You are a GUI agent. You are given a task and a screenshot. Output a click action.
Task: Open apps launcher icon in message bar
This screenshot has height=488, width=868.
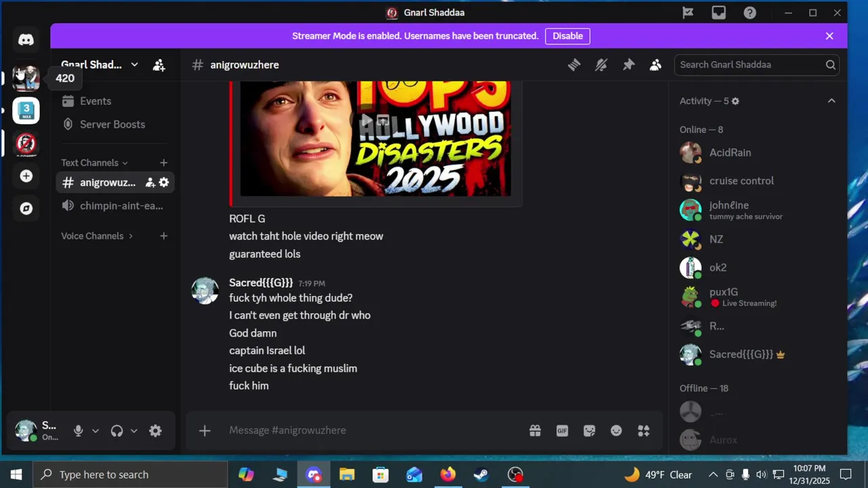[x=644, y=430]
